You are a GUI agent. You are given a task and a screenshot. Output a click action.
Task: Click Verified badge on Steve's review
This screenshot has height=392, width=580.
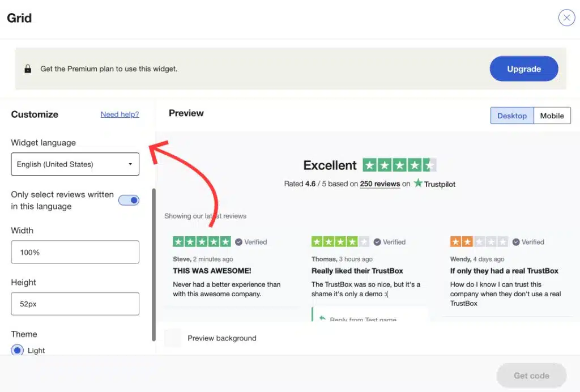251,242
